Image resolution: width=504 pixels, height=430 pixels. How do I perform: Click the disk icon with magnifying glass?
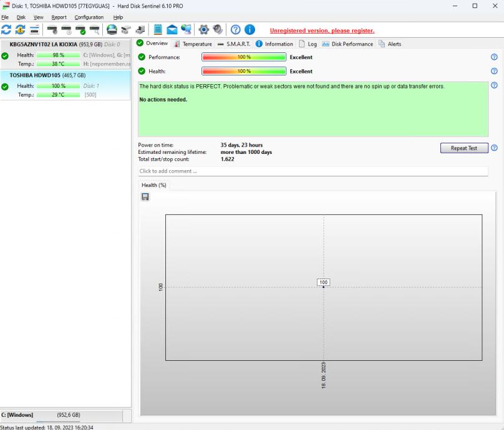(x=95, y=30)
